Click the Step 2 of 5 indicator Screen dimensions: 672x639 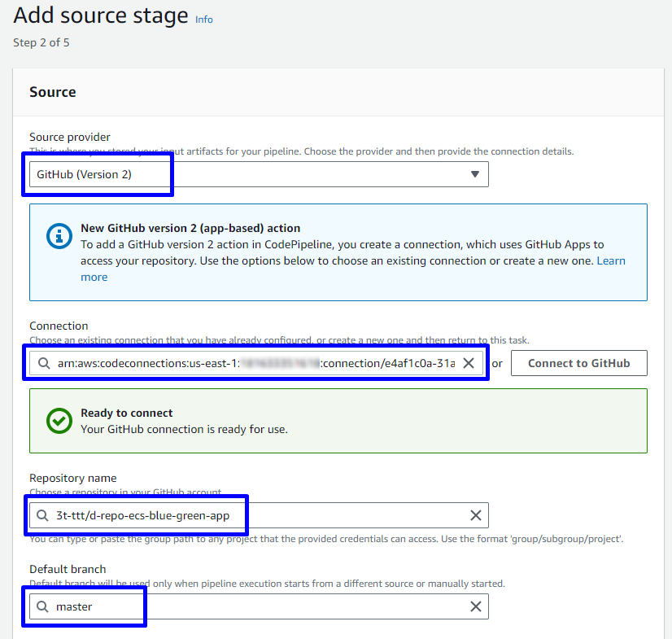coord(41,42)
